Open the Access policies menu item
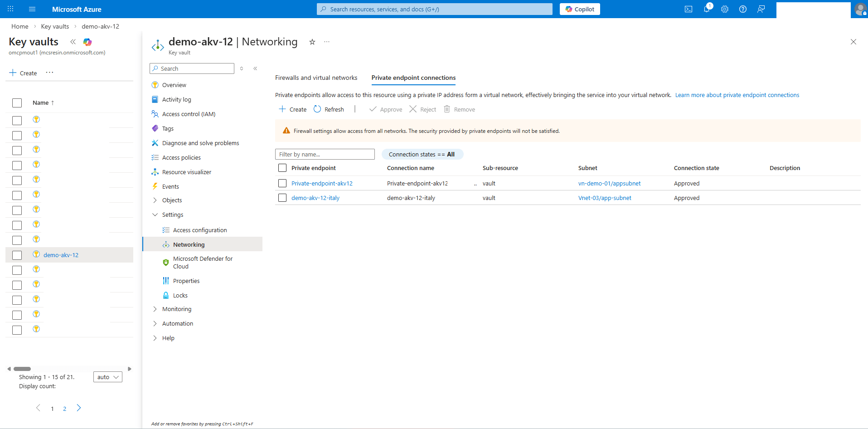The width and height of the screenshot is (868, 429). tap(181, 157)
